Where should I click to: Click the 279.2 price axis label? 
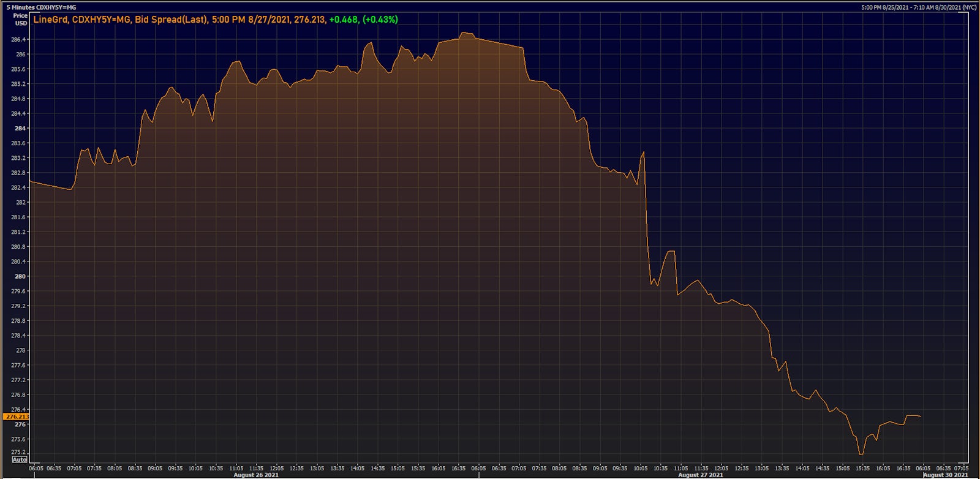point(18,306)
